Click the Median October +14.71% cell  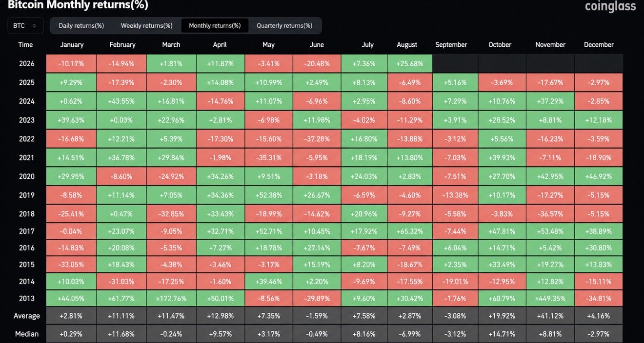pos(502,334)
